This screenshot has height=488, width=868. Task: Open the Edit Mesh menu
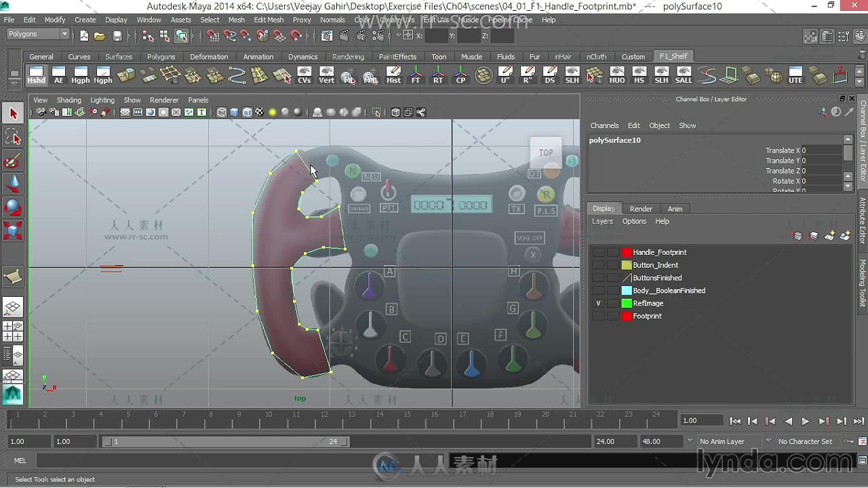[x=269, y=20]
